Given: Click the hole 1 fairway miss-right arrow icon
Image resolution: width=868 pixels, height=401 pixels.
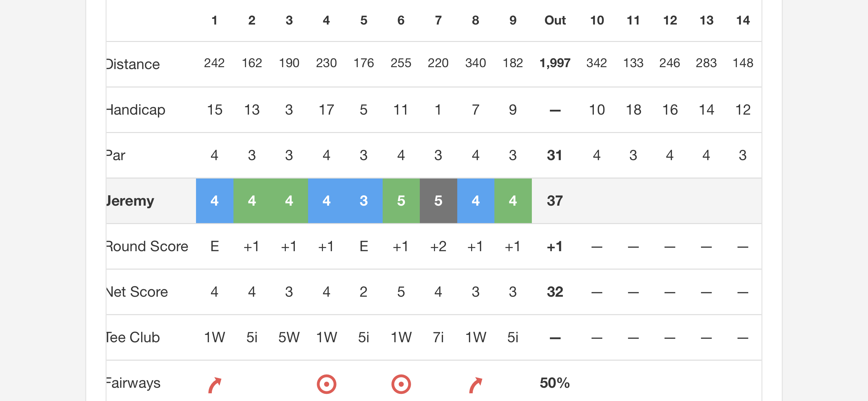Looking at the screenshot, I should point(215,385).
